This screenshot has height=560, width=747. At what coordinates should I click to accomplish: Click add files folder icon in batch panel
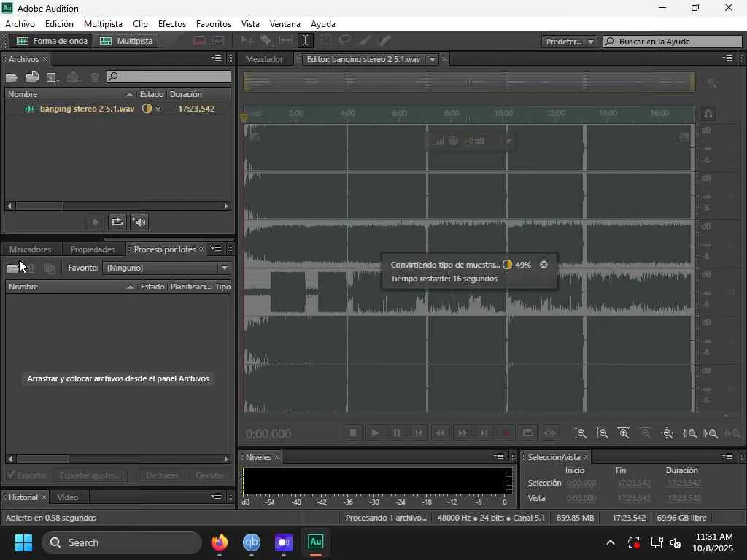point(12,268)
